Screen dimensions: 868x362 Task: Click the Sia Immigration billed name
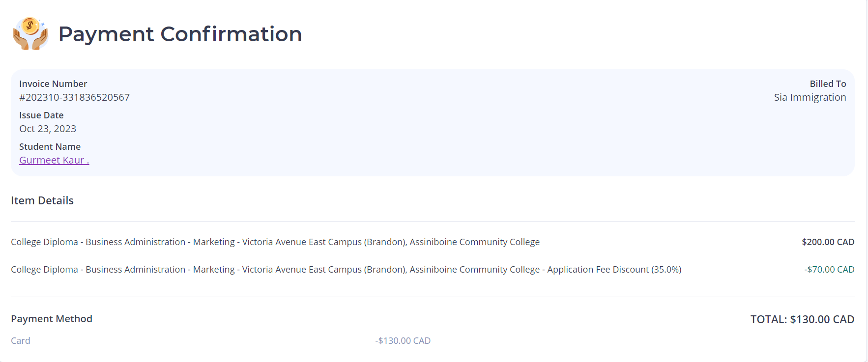tap(810, 97)
